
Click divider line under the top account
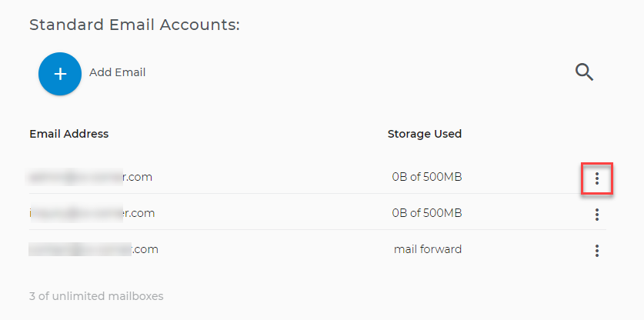pyautogui.click(x=318, y=194)
